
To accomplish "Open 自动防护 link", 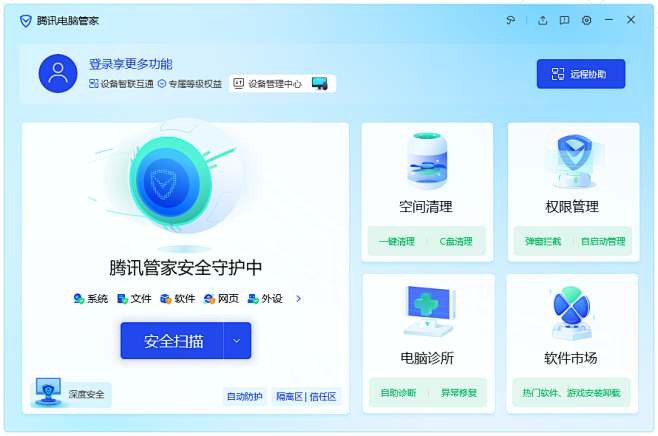I will point(245,397).
